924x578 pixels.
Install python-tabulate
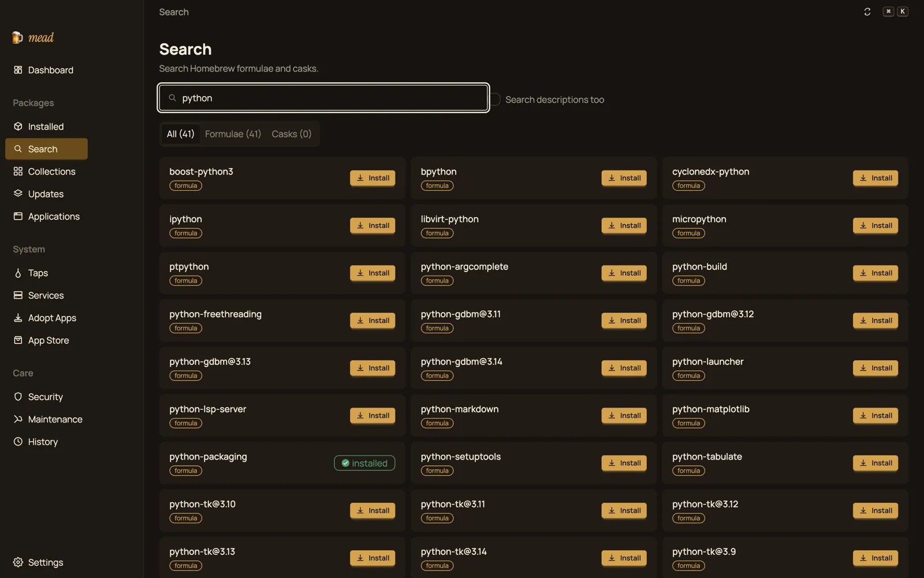click(875, 463)
